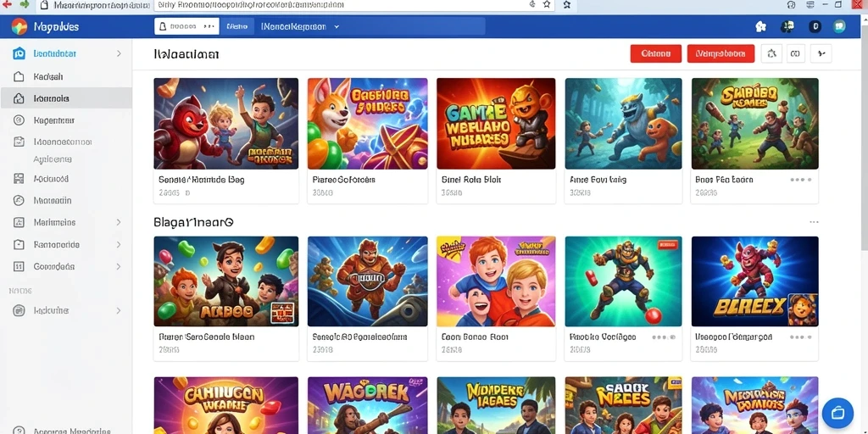Open the indented sub-item under the clipboard row

pyautogui.click(x=53, y=159)
